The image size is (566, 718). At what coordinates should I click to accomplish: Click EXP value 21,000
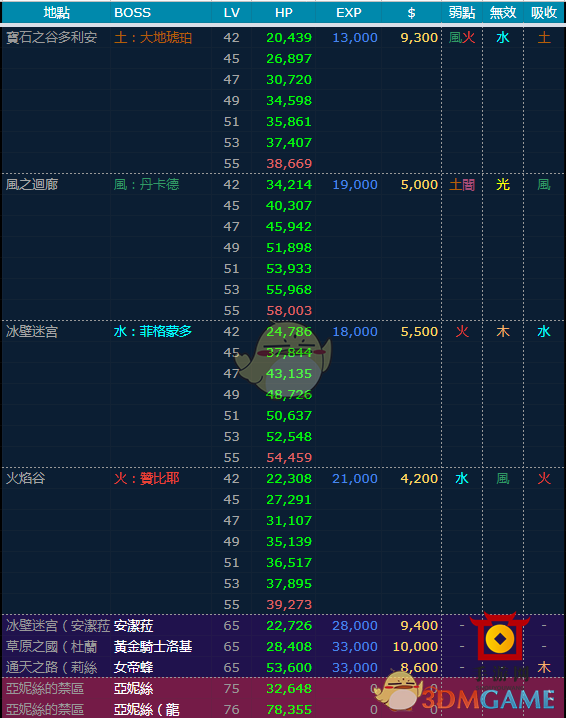[x=355, y=479]
